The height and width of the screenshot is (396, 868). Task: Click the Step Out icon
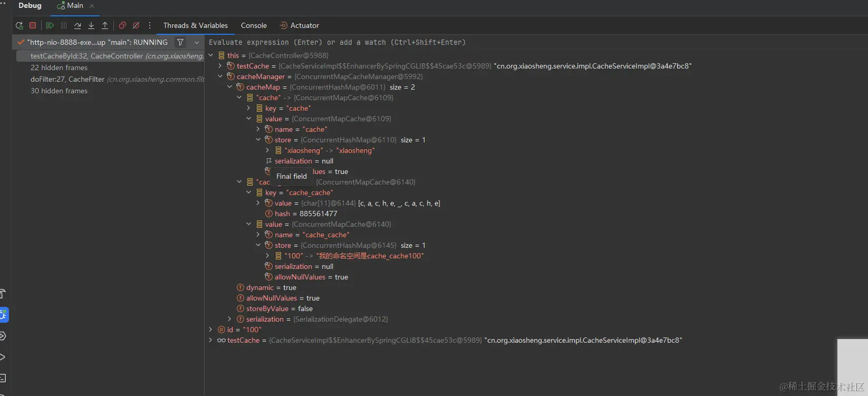[105, 25]
